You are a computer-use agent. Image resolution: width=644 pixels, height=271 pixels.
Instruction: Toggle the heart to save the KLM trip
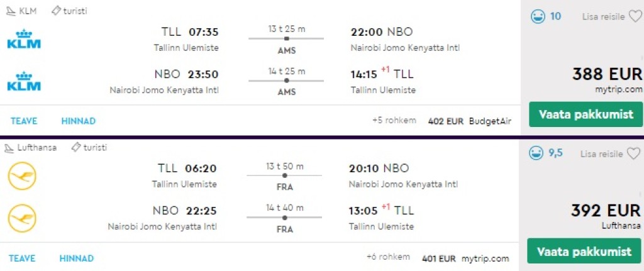pos(635,17)
